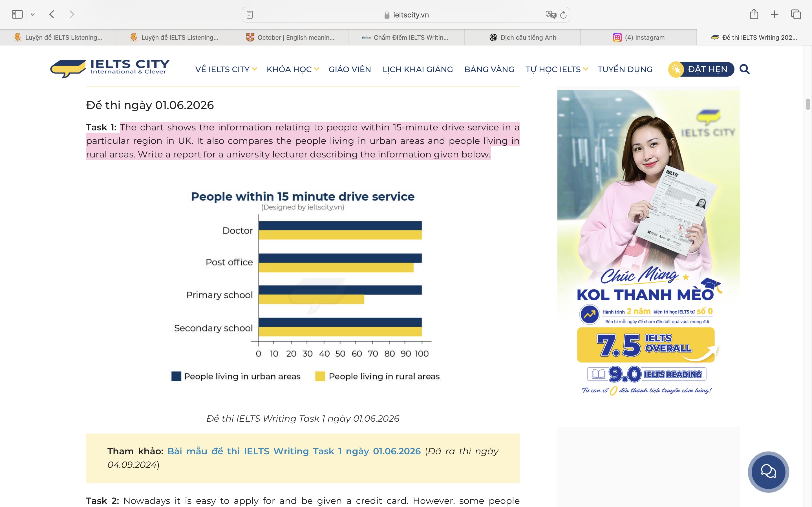This screenshot has height=507, width=812.
Task: Open the Share icon in Safari toolbar
Action: pos(754,14)
